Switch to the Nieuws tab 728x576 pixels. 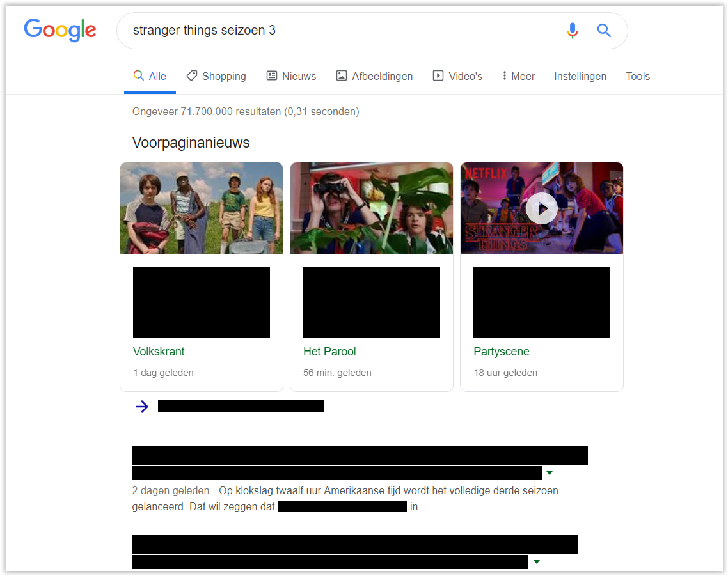(x=291, y=76)
